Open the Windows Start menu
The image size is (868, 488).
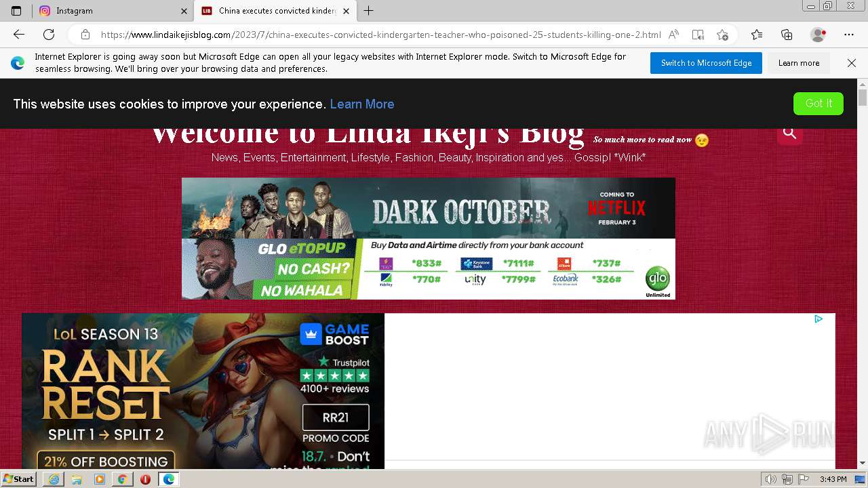19,479
